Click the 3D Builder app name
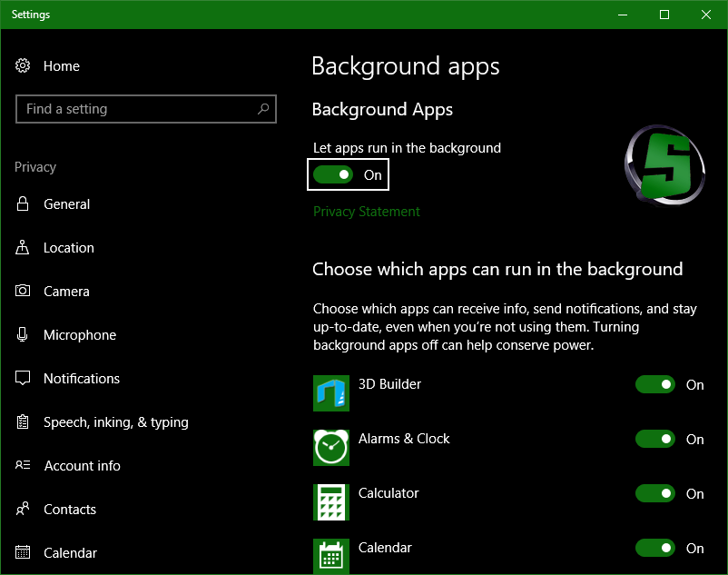728x575 pixels. [x=389, y=384]
